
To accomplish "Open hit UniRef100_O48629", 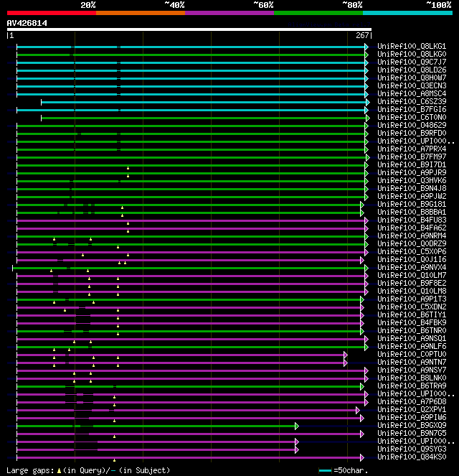I will pyautogui.click(x=412, y=125).
